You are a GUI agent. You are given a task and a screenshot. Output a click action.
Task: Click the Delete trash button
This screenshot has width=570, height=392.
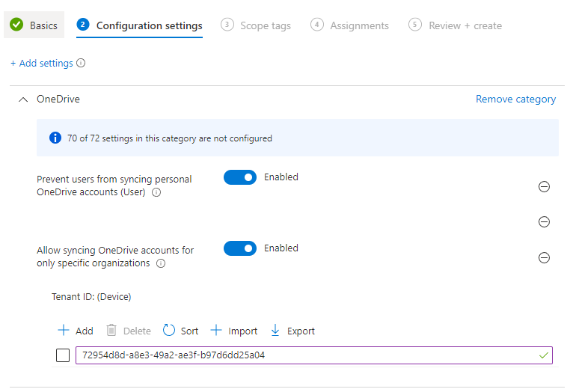[129, 331]
